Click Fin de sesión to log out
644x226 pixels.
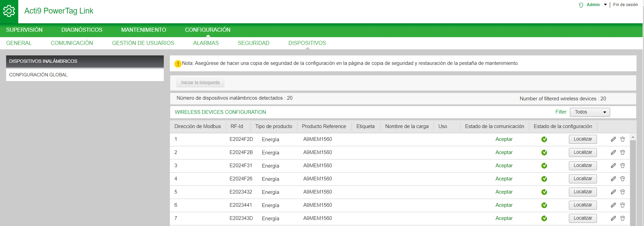click(x=625, y=5)
